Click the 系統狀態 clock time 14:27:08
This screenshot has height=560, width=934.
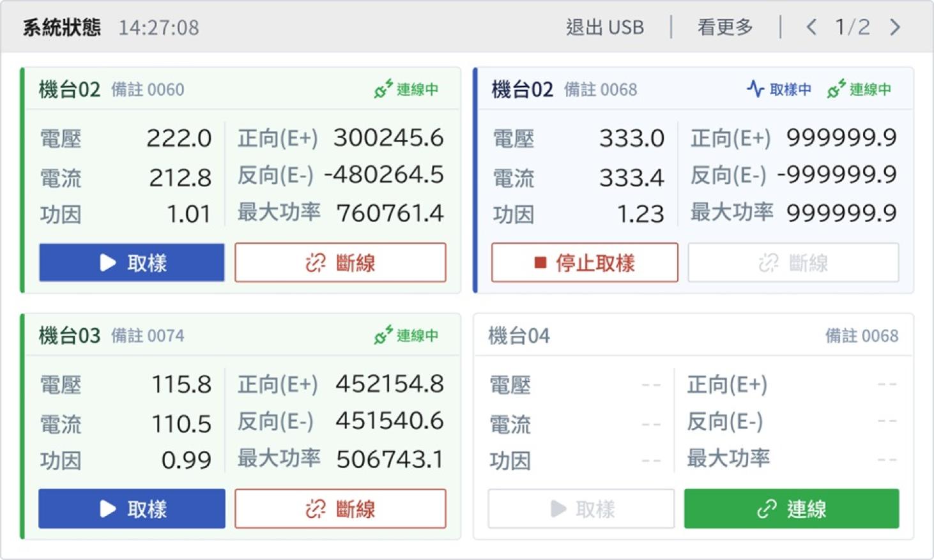pos(158,27)
